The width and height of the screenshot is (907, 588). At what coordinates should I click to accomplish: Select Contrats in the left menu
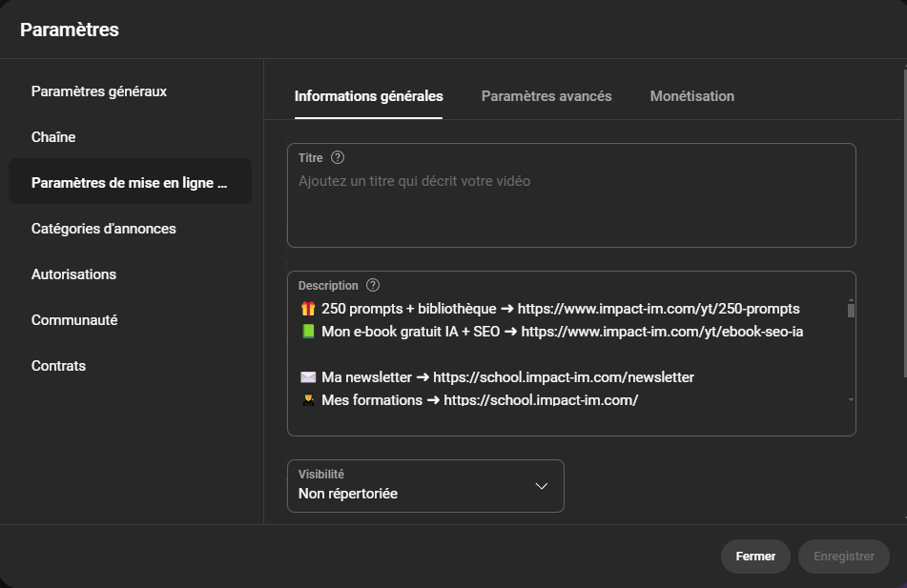(58, 366)
